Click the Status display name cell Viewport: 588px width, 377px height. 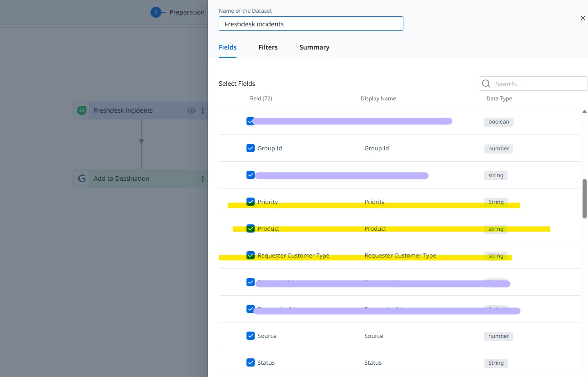373,362
